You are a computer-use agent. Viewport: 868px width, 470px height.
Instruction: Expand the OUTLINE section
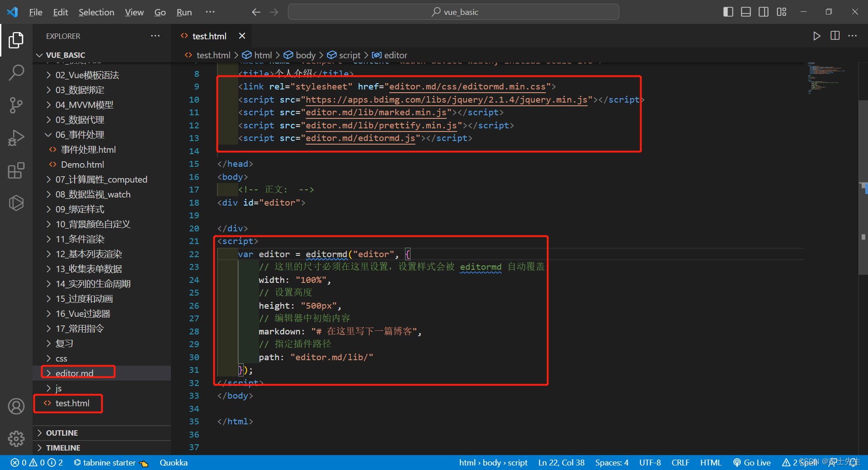(102, 433)
